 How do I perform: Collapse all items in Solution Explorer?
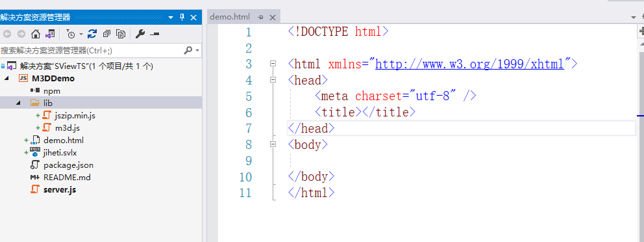pyautogui.click(x=106, y=34)
